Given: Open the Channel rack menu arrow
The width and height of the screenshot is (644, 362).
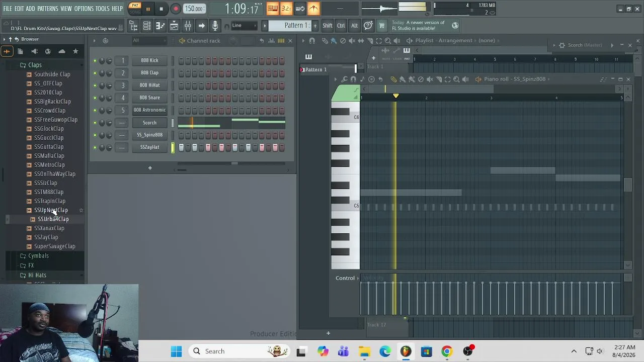Looking at the screenshot, I should (x=94, y=41).
